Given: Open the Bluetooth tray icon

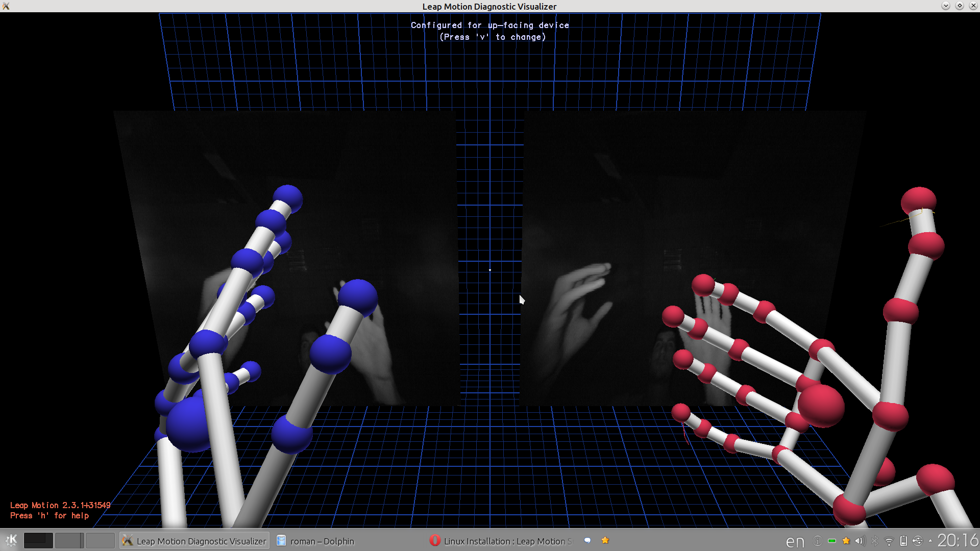Looking at the screenshot, I should (x=874, y=541).
